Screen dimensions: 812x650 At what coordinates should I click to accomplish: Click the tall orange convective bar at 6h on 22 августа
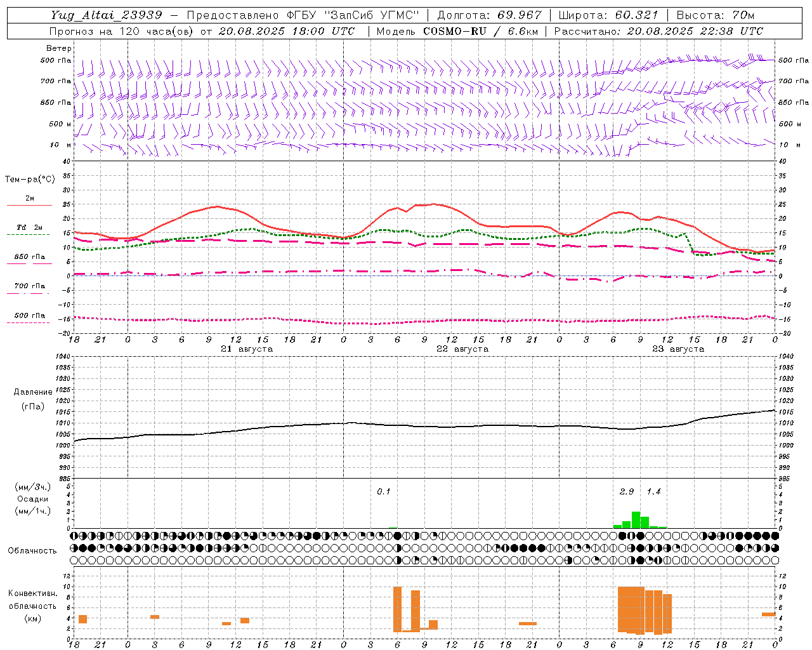pos(398,609)
